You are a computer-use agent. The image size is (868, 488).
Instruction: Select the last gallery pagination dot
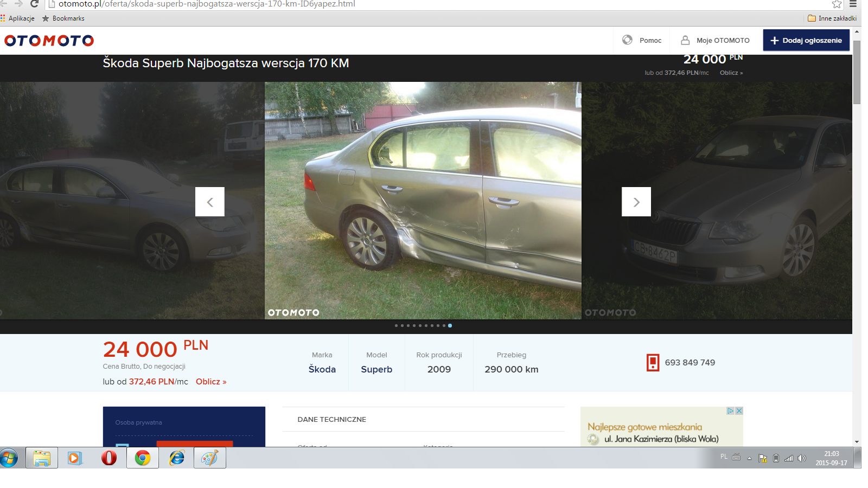point(450,326)
